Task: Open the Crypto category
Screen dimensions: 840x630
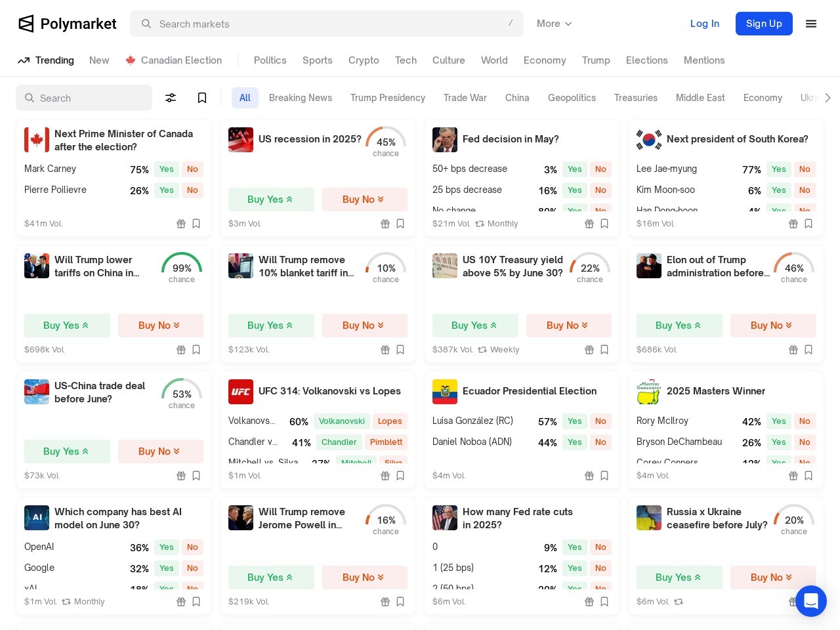Action: click(364, 60)
